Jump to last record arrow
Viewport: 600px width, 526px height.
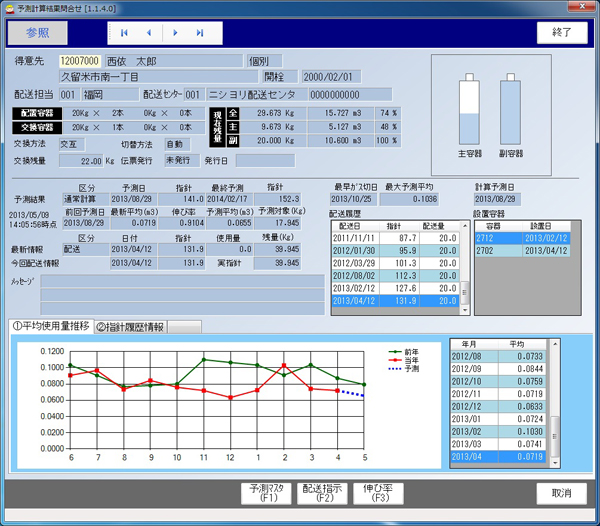coord(200,32)
